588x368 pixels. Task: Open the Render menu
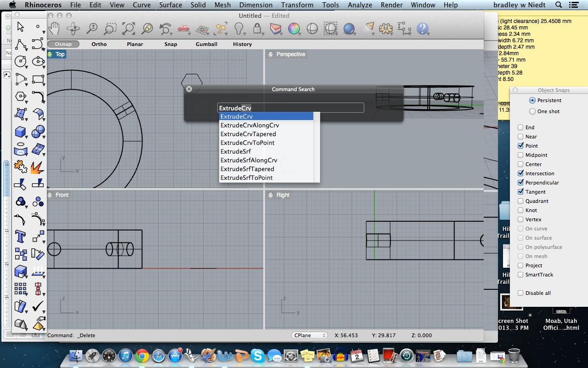point(390,5)
